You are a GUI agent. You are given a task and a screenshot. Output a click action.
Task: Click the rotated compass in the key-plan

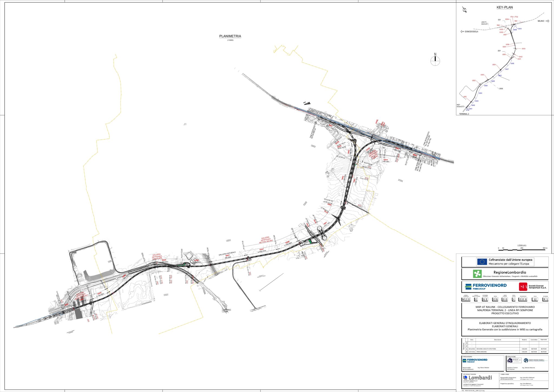pos(465,10)
